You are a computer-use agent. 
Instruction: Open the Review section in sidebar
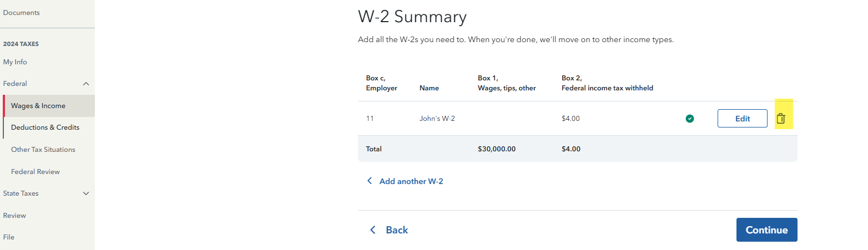[14, 216]
